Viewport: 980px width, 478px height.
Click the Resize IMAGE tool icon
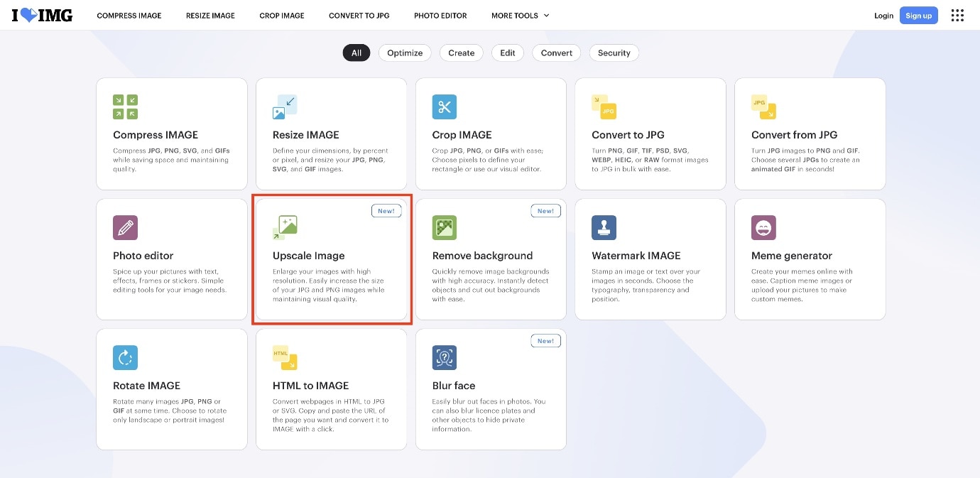click(x=285, y=107)
